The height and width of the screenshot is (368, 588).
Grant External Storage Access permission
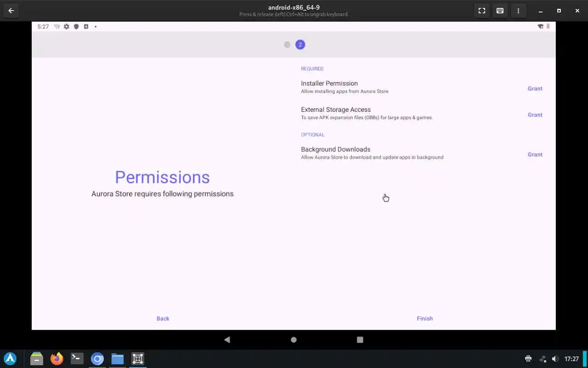pyautogui.click(x=535, y=115)
